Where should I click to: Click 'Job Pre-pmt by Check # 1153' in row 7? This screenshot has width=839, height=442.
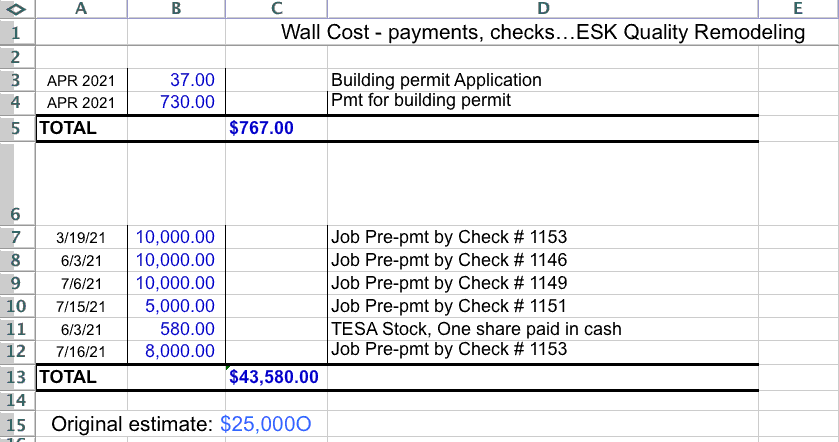pyautogui.click(x=543, y=237)
